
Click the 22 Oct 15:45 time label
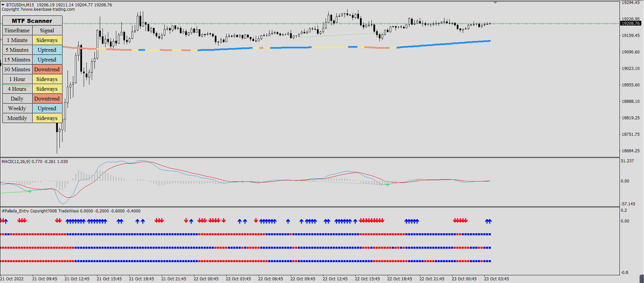(367, 279)
